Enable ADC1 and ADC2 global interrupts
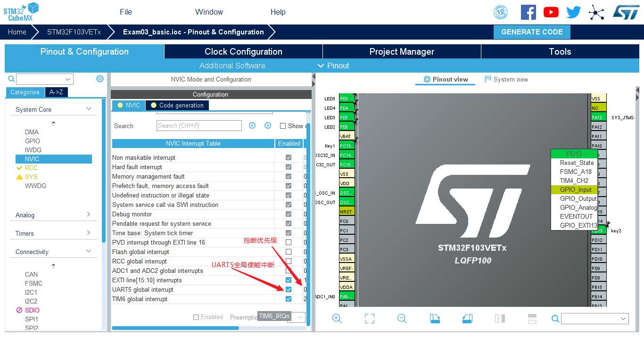Image resolution: width=644 pixels, height=337 pixels. point(289,271)
